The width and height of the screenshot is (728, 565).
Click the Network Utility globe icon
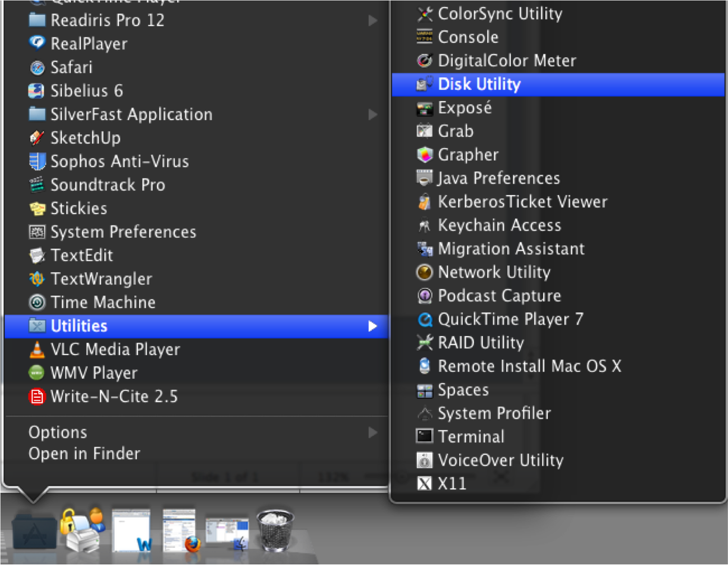(x=424, y=272)
